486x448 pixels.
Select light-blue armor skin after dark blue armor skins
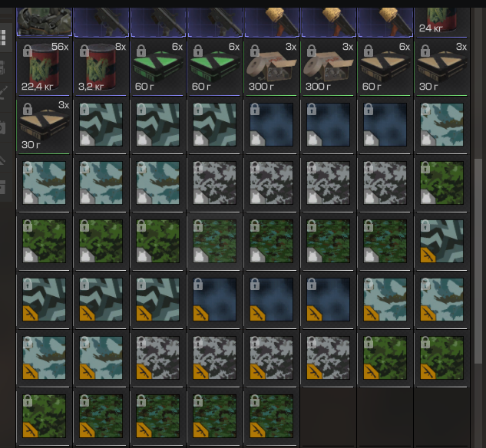[441, 125]
